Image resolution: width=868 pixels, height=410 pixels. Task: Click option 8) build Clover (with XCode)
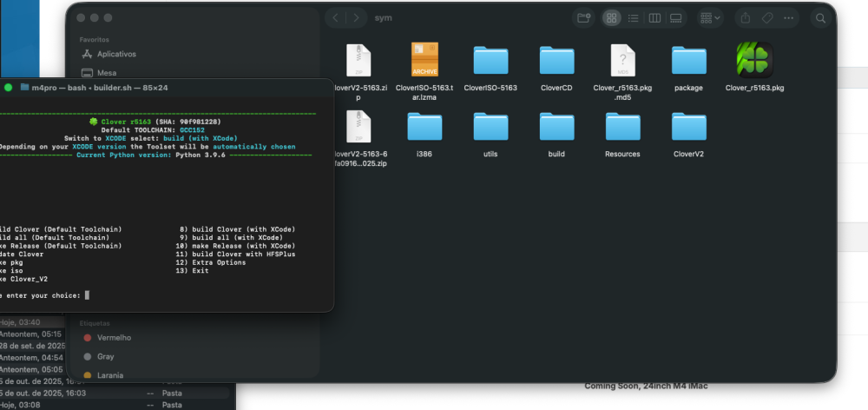(238, 228)
